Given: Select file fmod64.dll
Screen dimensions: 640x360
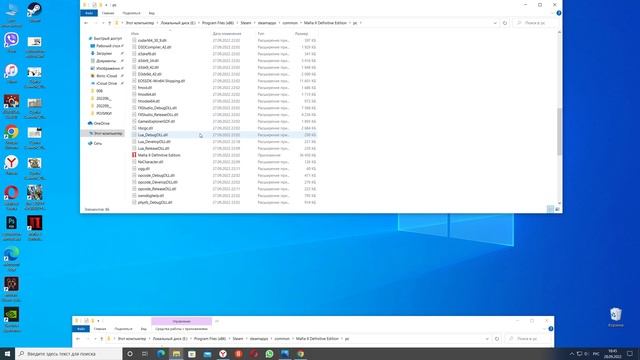Looking at the screenshot, I should coord(147,94).
